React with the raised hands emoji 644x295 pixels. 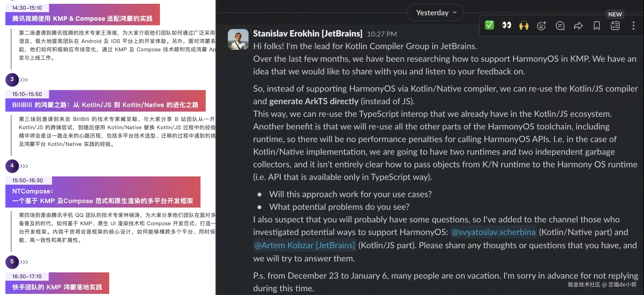[524, 25]
